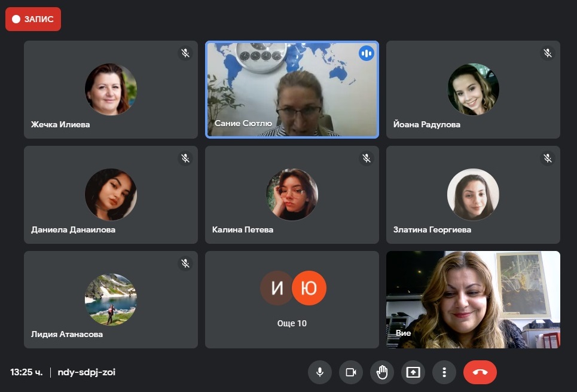Click the name label Сание Сютлю
The image size is (577, 392).
243,123
